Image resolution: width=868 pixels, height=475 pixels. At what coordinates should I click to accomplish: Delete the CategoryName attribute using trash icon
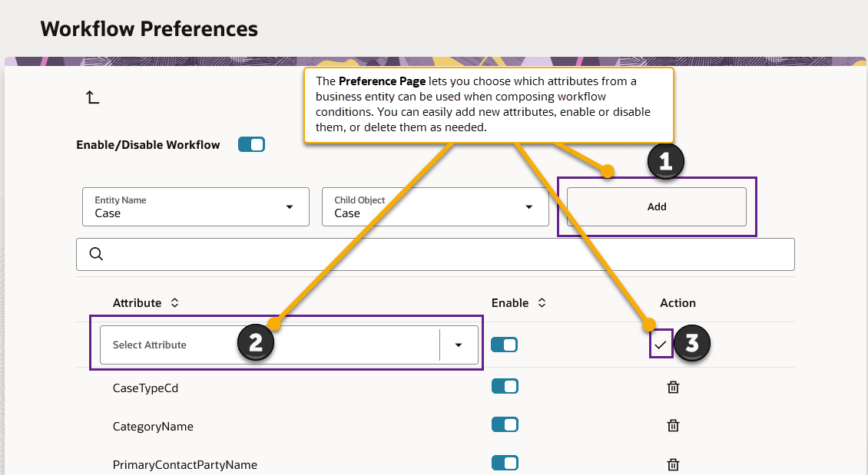click(673, 426)
